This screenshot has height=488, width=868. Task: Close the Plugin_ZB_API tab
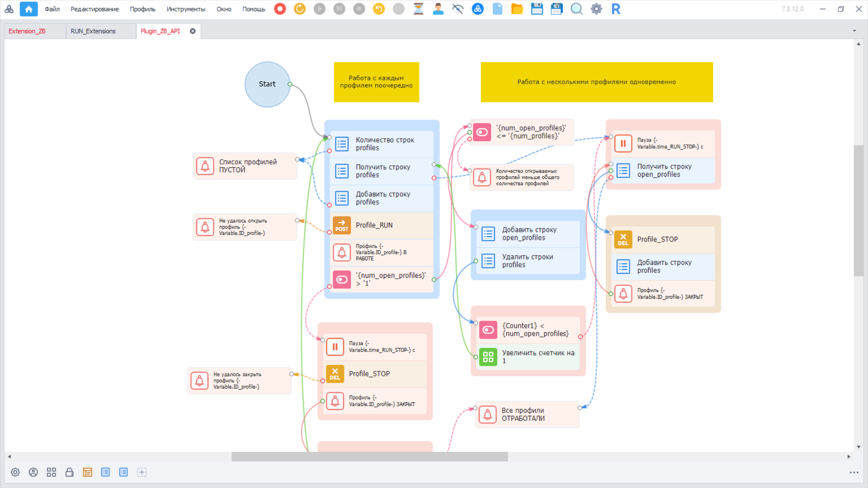coord(193,31)
